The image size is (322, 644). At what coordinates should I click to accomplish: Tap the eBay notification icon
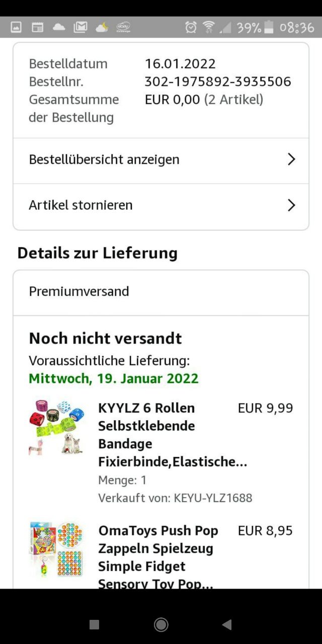[123, 27]
